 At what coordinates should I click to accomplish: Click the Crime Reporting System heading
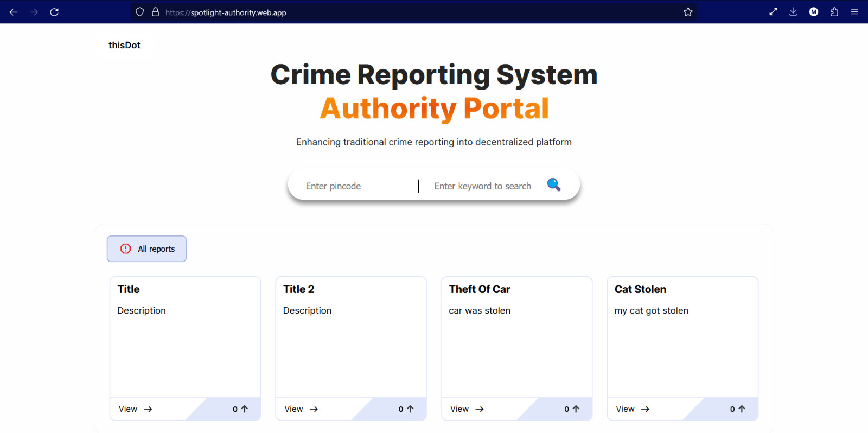434,75
